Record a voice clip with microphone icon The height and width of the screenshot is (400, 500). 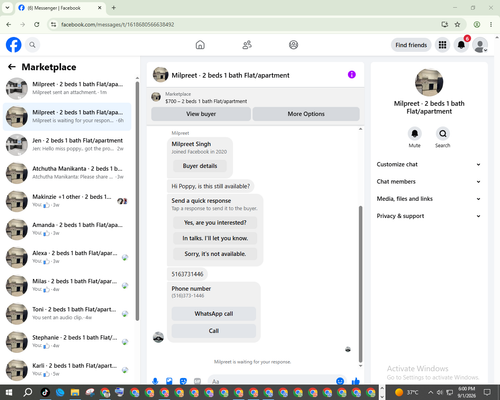(x=155, y=381)
